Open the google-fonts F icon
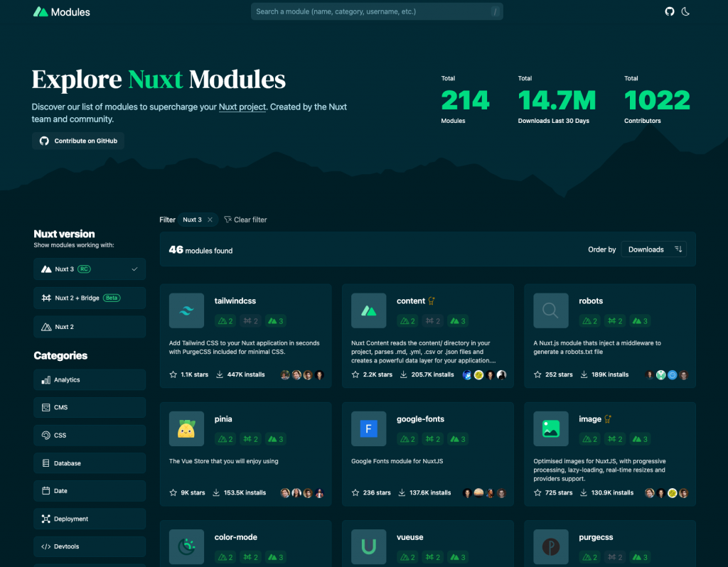 (369, 428)
